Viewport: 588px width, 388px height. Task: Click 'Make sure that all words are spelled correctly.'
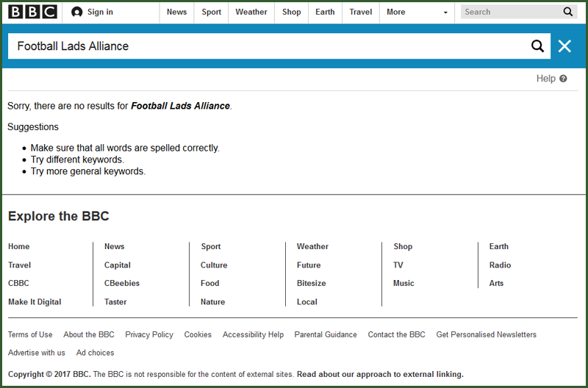tap(125, 148)
